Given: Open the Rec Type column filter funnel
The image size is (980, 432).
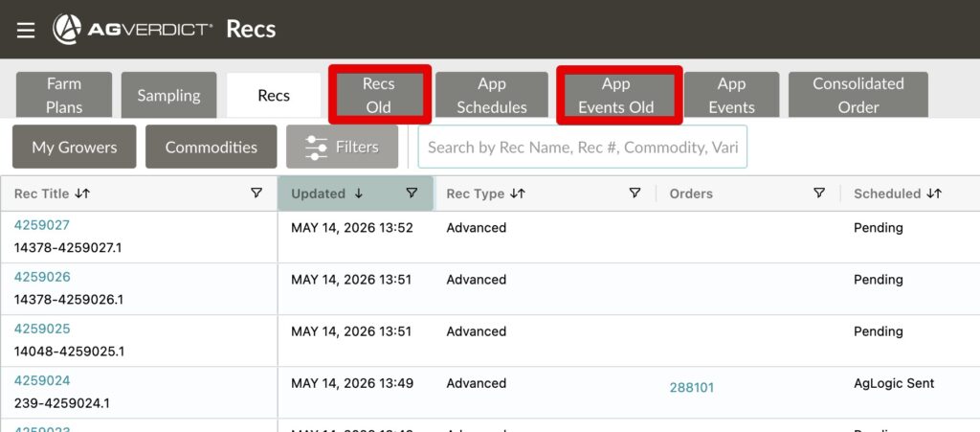Looking at the screenshot, I should click(x=635, y=193).
